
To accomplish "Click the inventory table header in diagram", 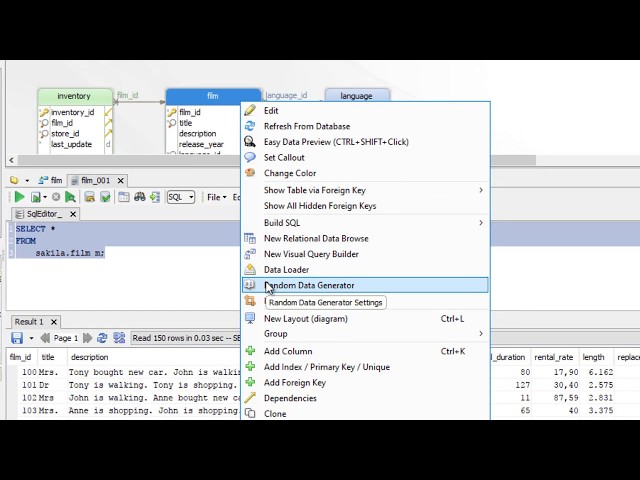I will 74,96.
